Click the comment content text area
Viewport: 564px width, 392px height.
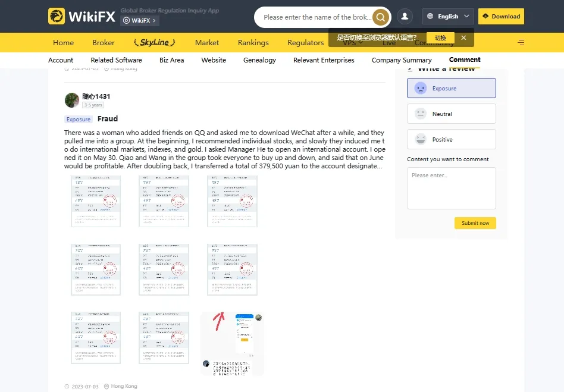[x=452, y=188]
